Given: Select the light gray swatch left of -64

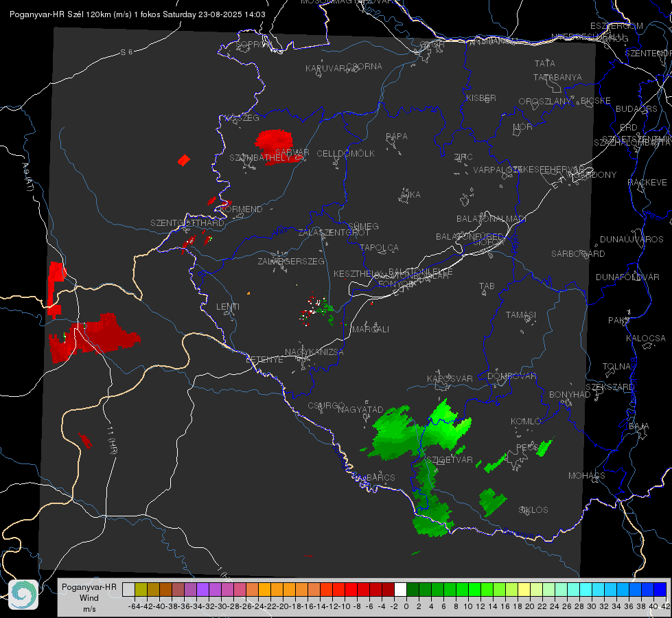Looking at the screenshot, I should (128, 589).
